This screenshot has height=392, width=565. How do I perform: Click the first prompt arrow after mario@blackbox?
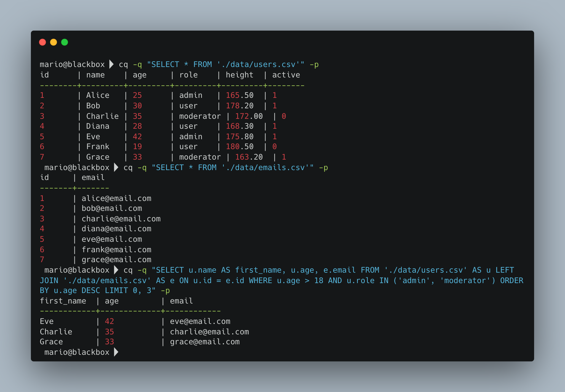tap(111, 64)
